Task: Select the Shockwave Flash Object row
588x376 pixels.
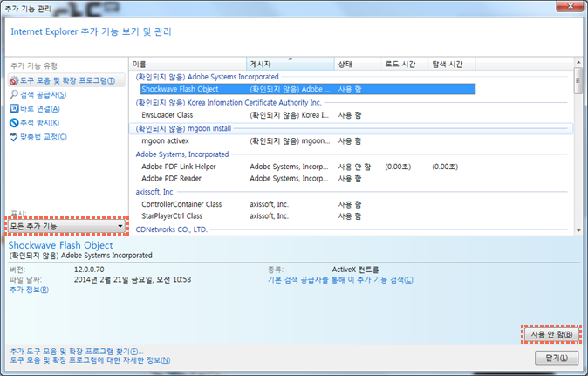Action: [x=308, y=89]
